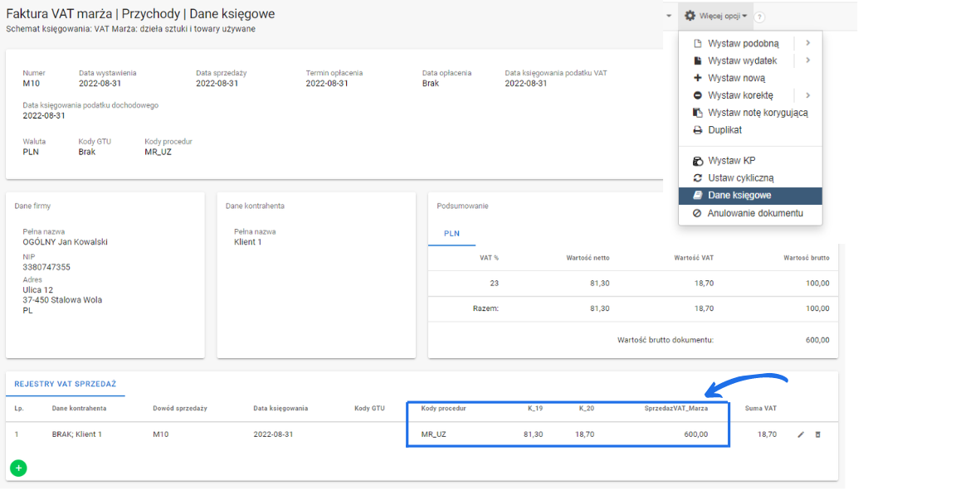The height and width of the screenshot is (490, 980).
Task: Expand the Wystaw podobną submenu arrow
Action: [807, 43]
